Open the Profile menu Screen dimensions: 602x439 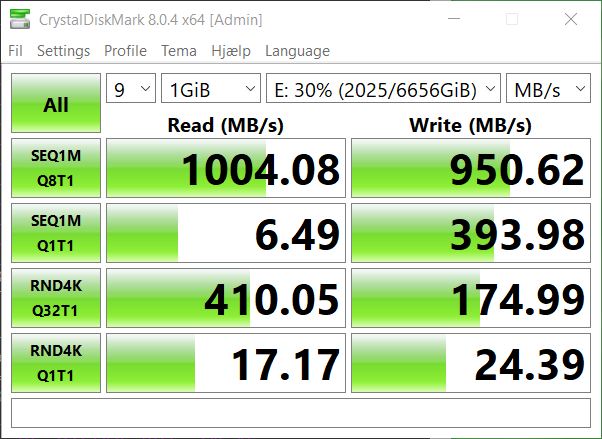pyautogui.click(x=126, y=51)
